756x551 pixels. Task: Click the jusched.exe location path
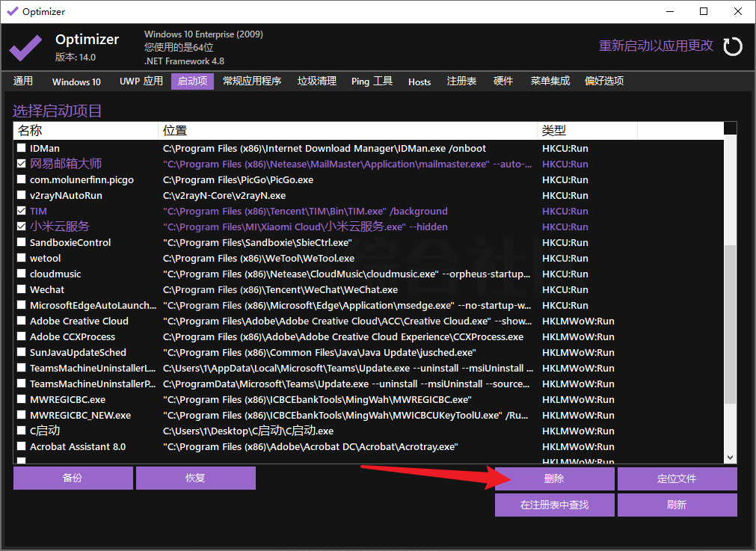pos(319,352)
